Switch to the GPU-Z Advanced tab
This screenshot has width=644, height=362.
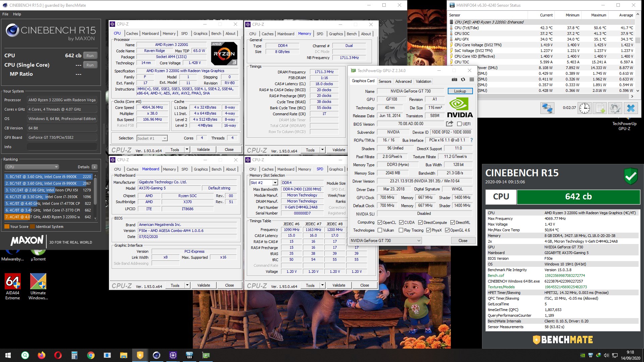pos(404,81)
